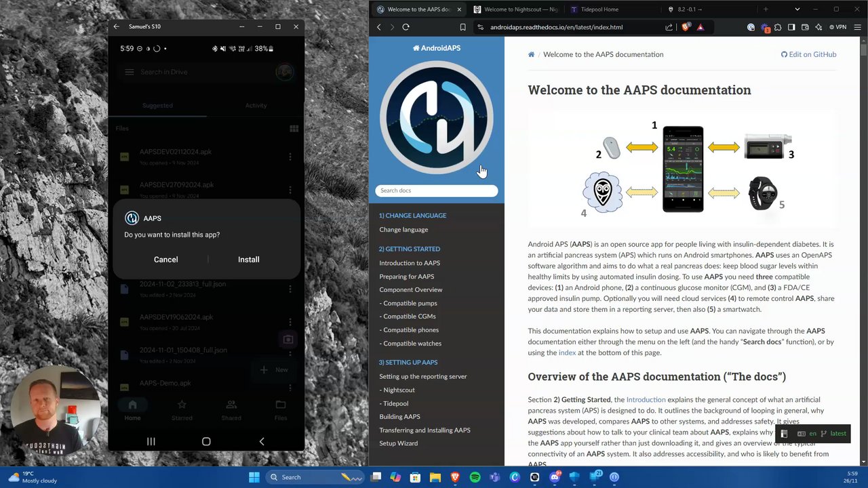Click the AndroidAPS logo image
868x488 pixels.
click(437, 117)
